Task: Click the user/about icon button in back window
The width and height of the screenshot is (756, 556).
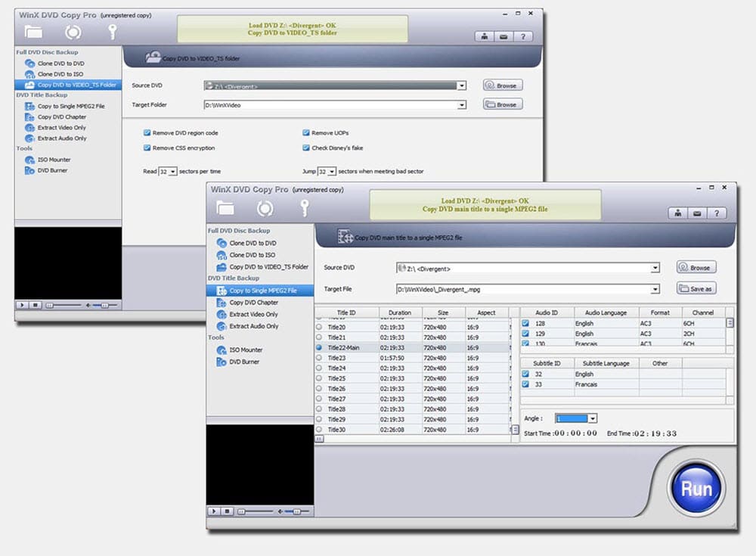Action: [x=485, y=36]
